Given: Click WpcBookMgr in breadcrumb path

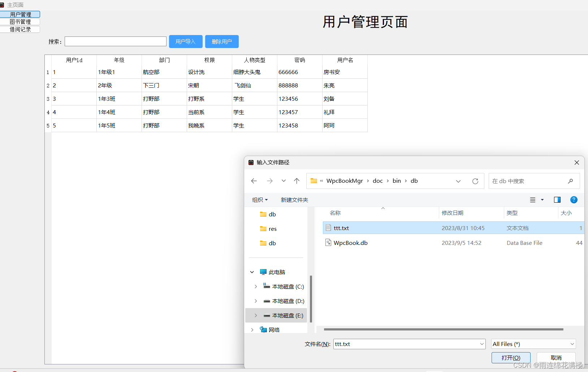Looking at the screenshot, I should click(345, 181).
